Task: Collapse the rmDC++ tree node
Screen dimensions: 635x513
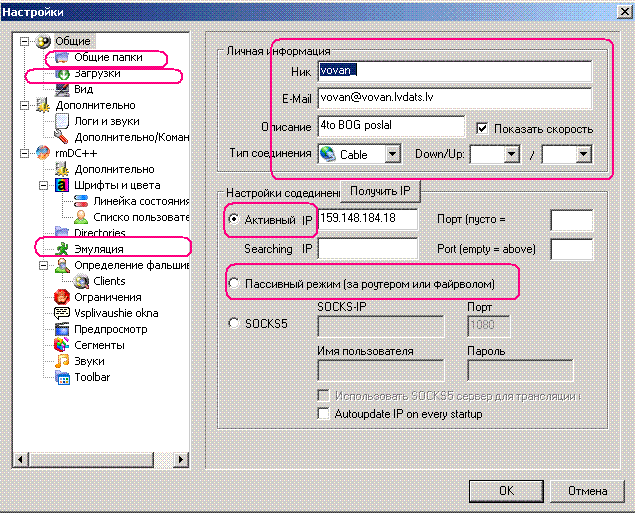Action: click(25, 153)
